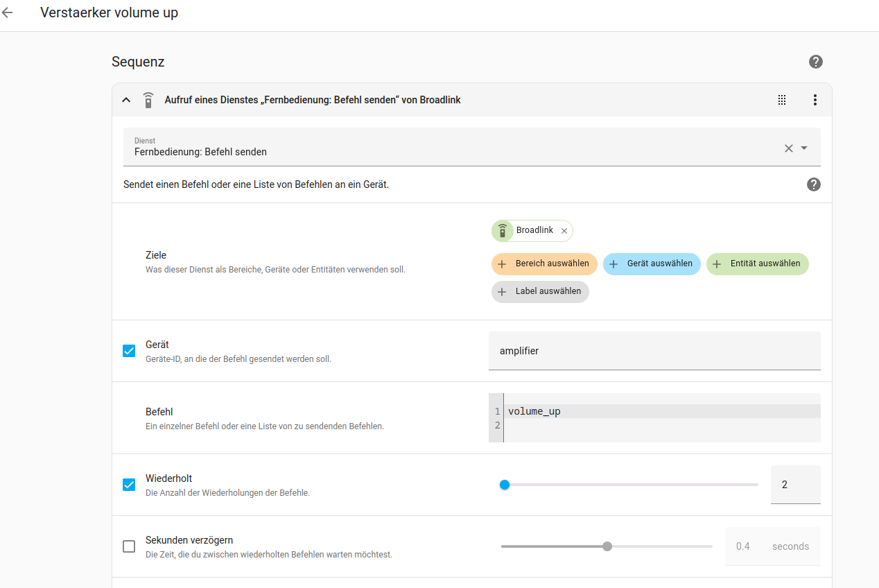Disable the Wiederholt checkbox
The height and width of the screenshot is (588, 879).
coord(129,485)
